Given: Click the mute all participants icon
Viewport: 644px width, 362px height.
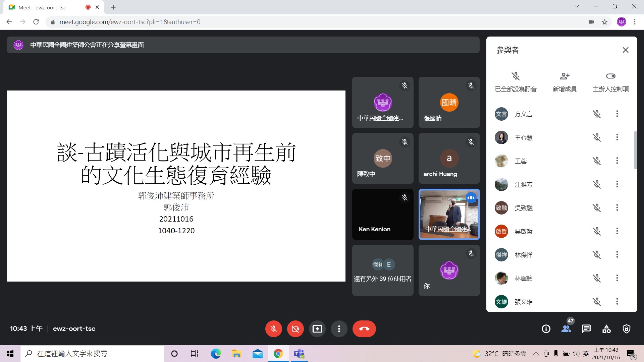Looking at the screenshot, I should pos(516,76).
